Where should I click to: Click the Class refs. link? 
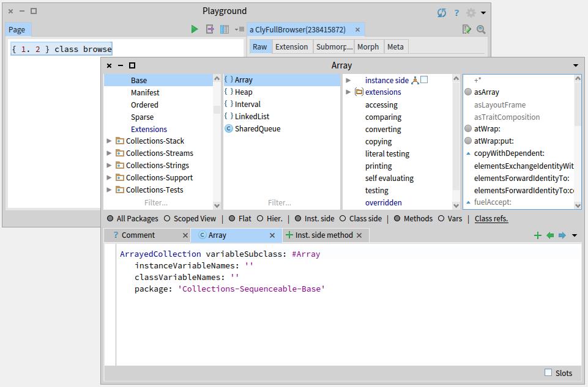491,218
